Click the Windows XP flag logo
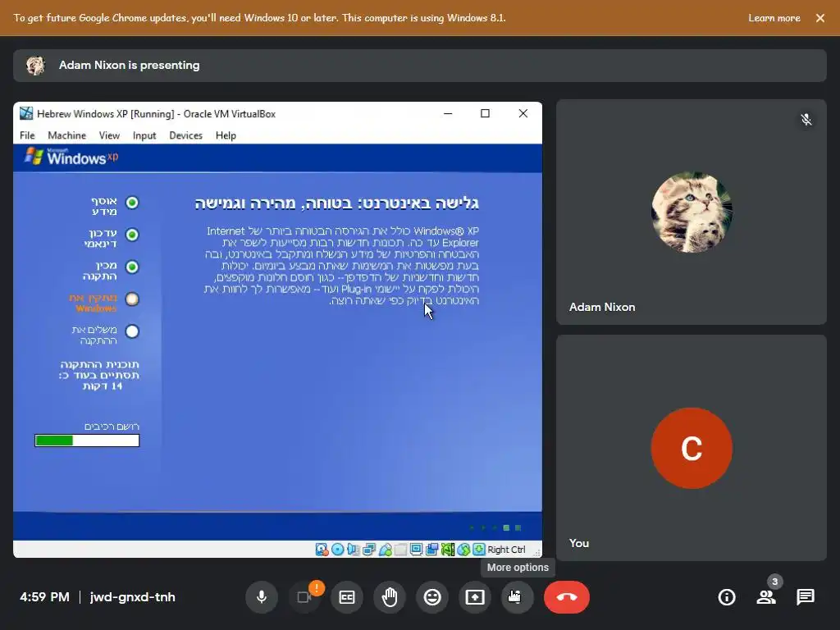 click(x=34, y=157)
